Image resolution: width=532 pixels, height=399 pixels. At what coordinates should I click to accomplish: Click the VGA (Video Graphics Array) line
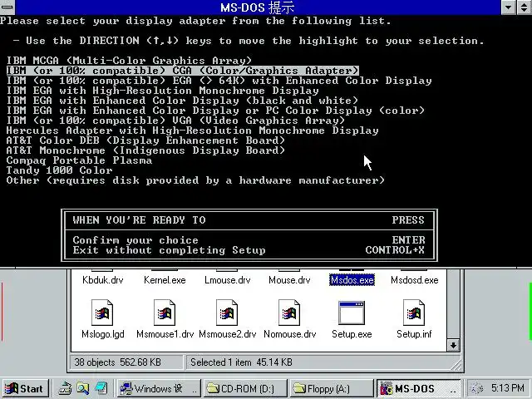tap(175, 121)
